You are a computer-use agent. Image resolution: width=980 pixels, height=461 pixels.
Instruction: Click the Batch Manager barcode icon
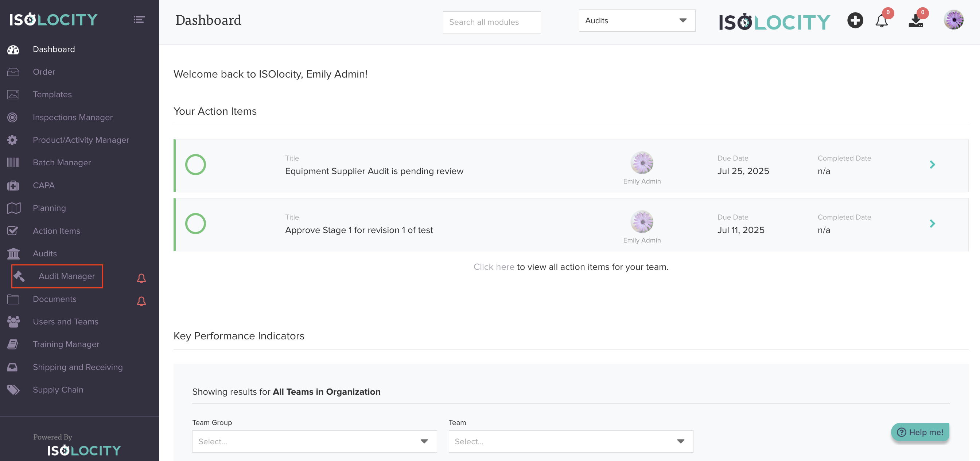[x=13, y=163]
